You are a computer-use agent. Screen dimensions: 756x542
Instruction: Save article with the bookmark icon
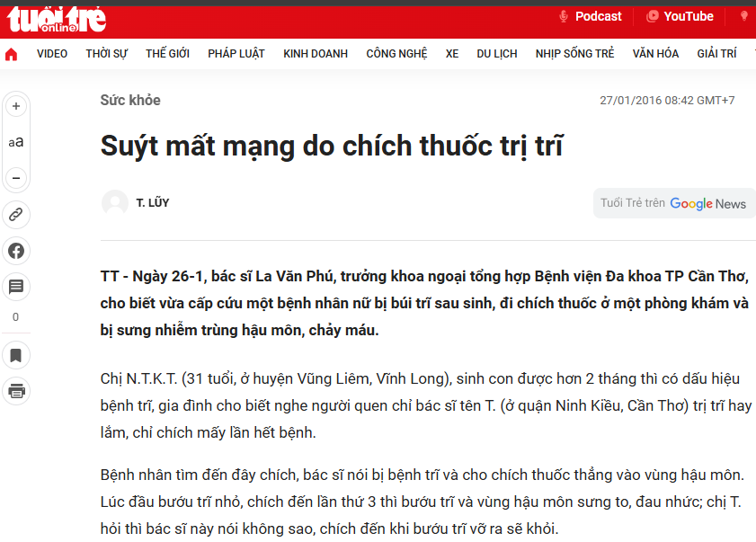tap(16, 355)
